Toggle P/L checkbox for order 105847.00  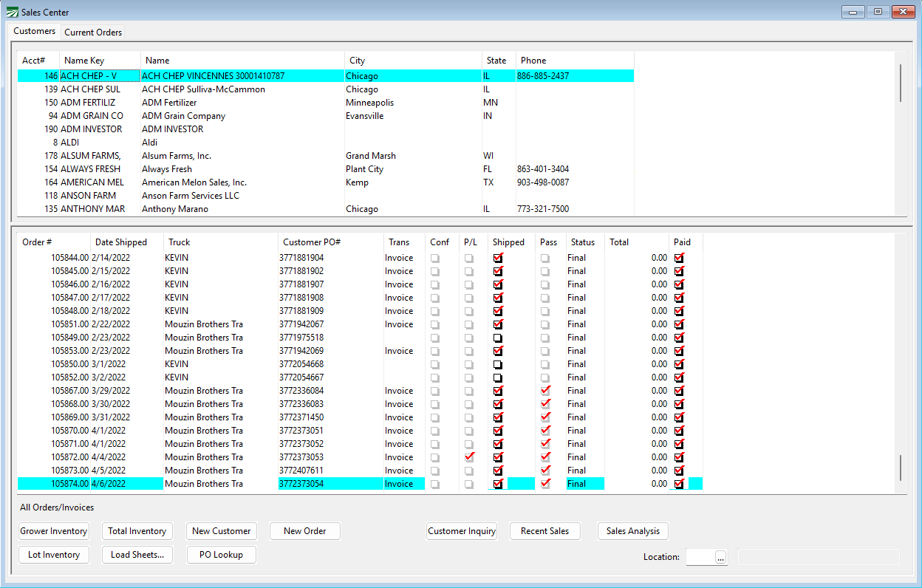point(469,298)
